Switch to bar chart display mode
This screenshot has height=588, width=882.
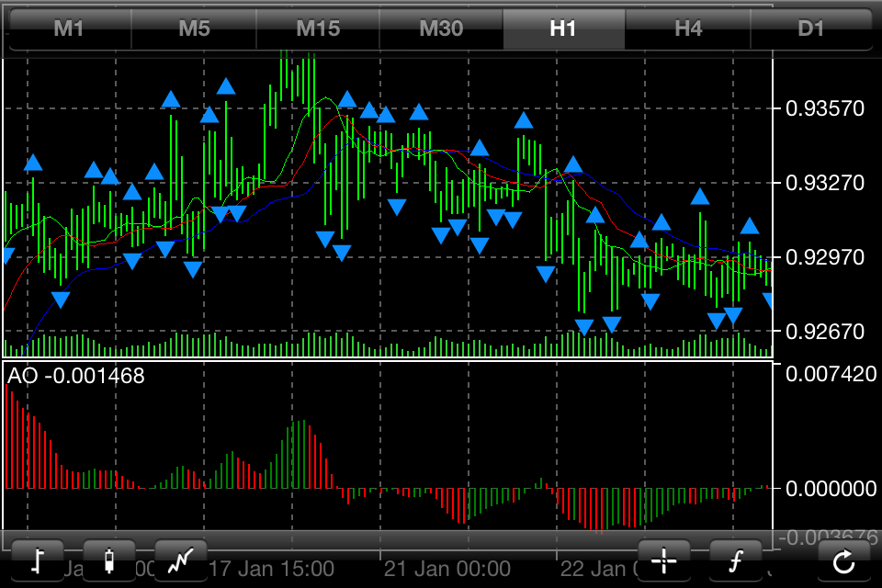(38, 560)
